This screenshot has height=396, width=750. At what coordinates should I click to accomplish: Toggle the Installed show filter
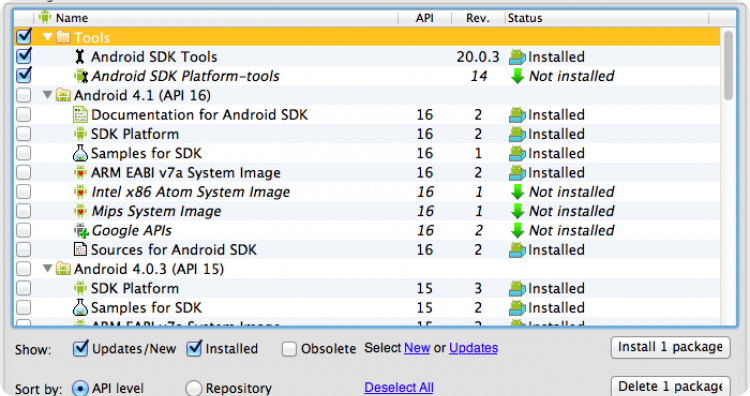click(x=194, y=348)
